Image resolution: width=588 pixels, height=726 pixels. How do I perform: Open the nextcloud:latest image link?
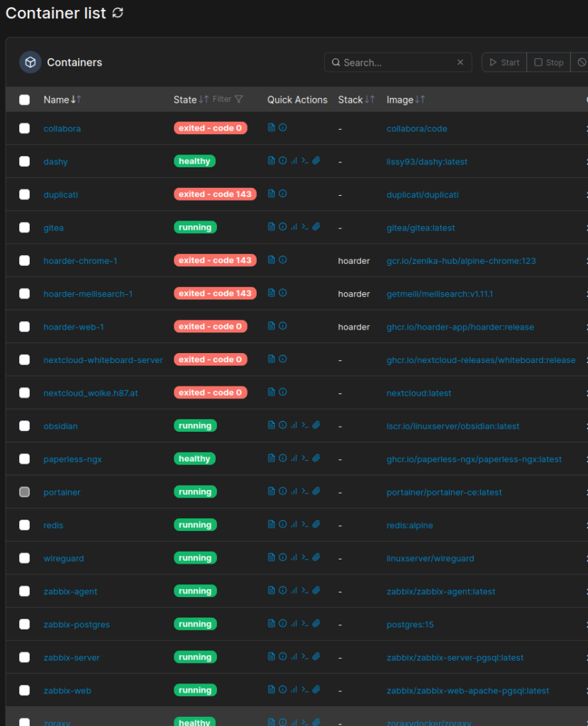(419, 393)
